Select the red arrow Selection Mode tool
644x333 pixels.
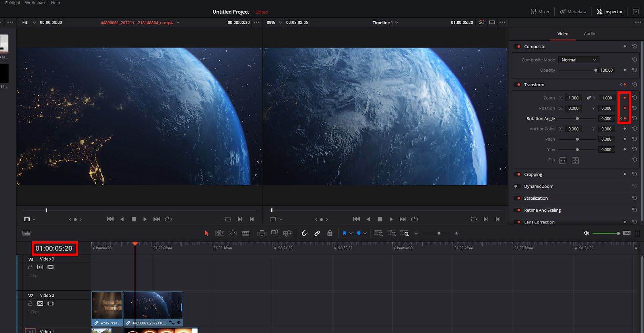tap(206, 233)
